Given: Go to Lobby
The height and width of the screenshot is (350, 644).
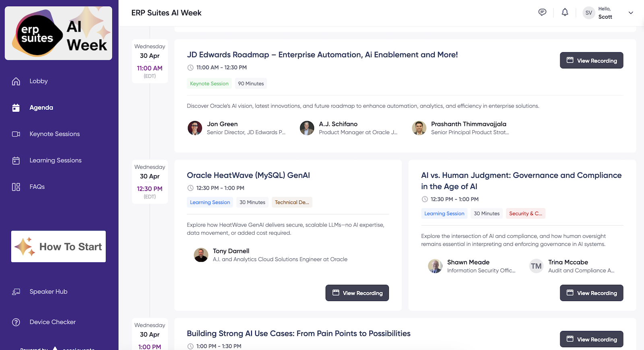Looking at the screenshot, I should (x=39, y=81).
